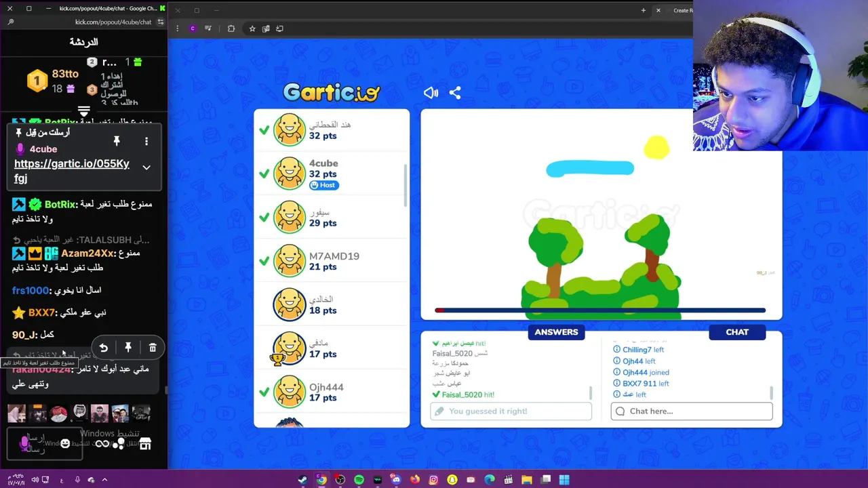Click the frs1000 username in chat

tap(31, 290)
